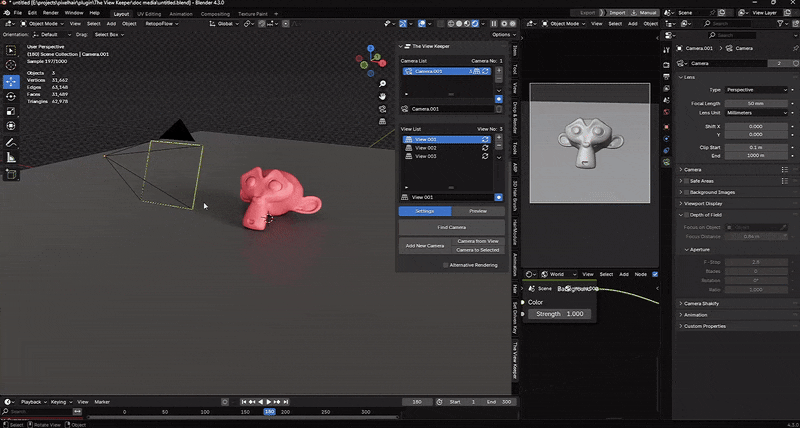Toggle the Use Nodes checkbox in shader editor
Viewport: 800px width, 428px height.
[x=655, y=274]
